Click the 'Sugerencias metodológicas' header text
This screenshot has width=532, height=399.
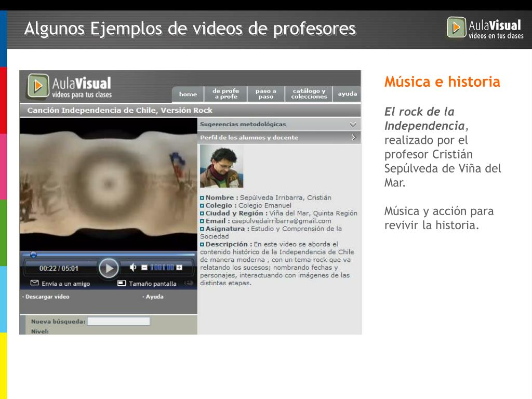(243, 124)
